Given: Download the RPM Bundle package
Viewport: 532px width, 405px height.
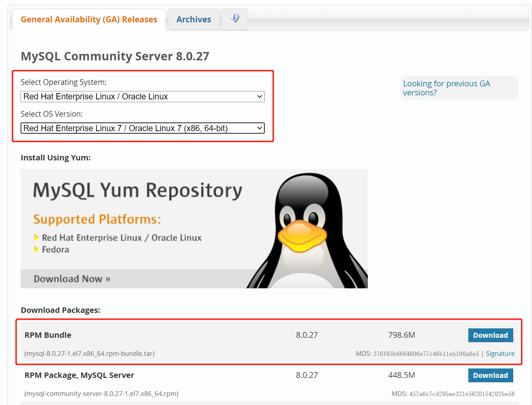Looking at the screenshot, I should pyautogui.click(x=490, y=335).
